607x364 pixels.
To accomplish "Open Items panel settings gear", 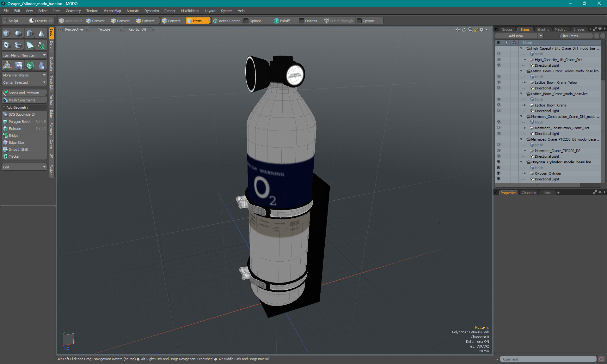I will 600,29.
